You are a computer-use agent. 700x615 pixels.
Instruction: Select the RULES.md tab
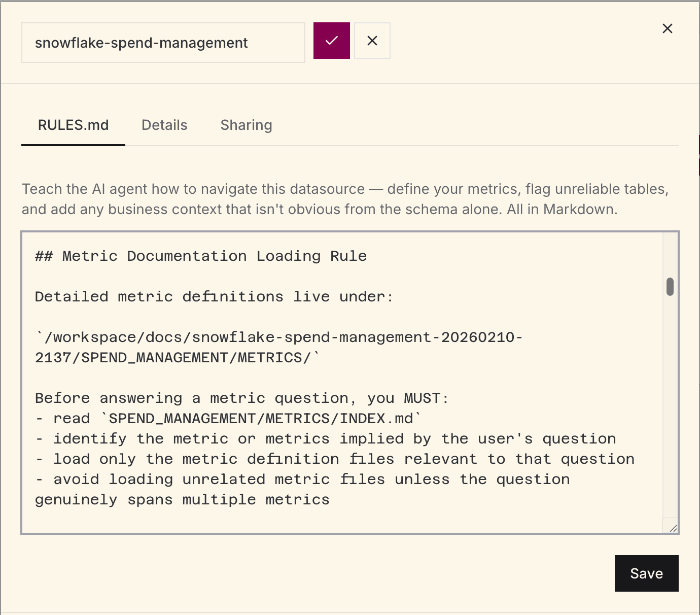[x=73, y=125]
